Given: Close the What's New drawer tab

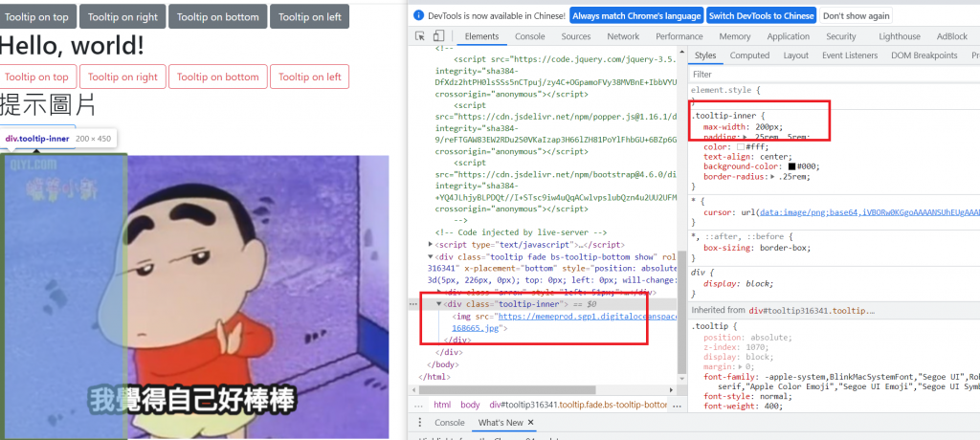Looking at the screenshot, I should coord(530,423).
